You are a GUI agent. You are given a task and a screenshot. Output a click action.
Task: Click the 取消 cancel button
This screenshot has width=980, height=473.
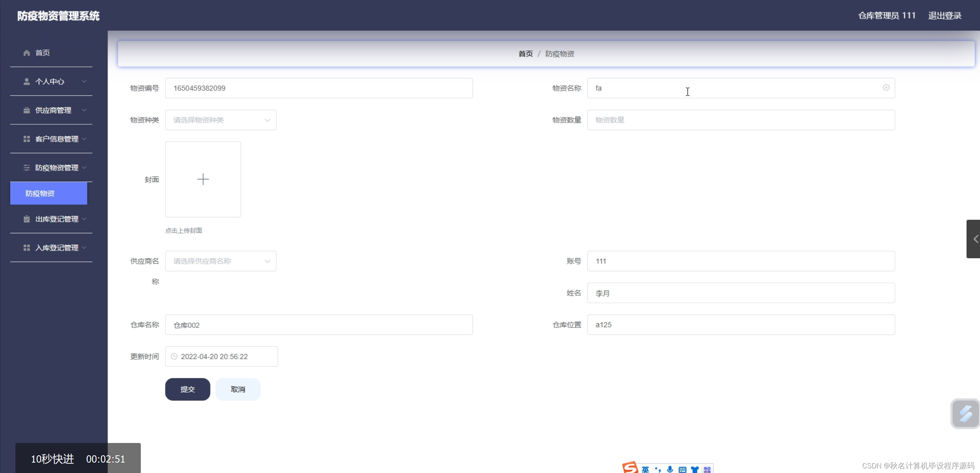click(238, 389)
